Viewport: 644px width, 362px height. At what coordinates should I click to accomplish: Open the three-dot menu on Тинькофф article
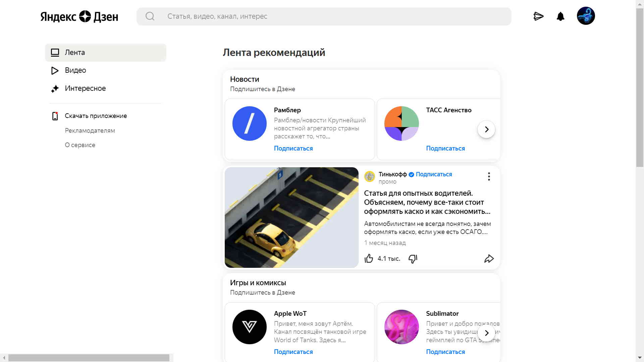point(489,177)
